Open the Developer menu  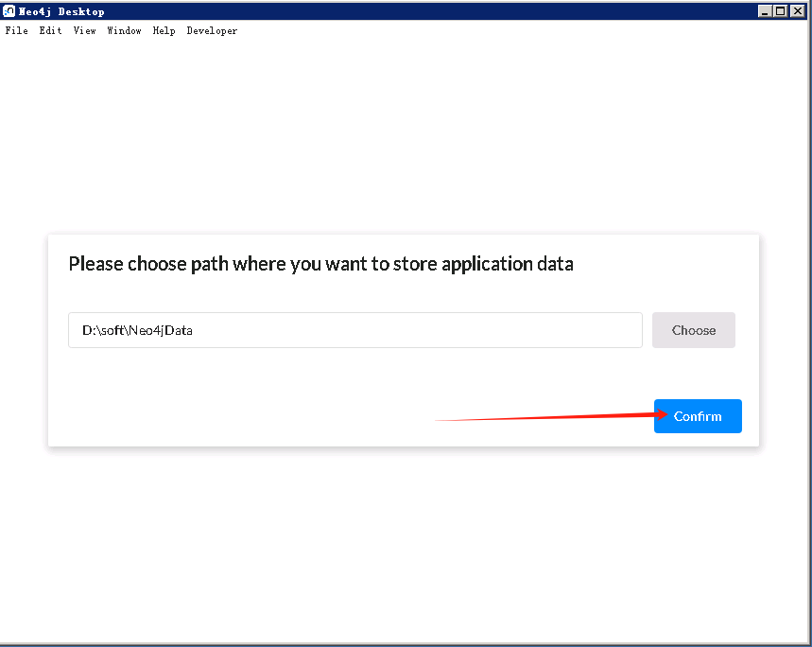click(212, 30)
